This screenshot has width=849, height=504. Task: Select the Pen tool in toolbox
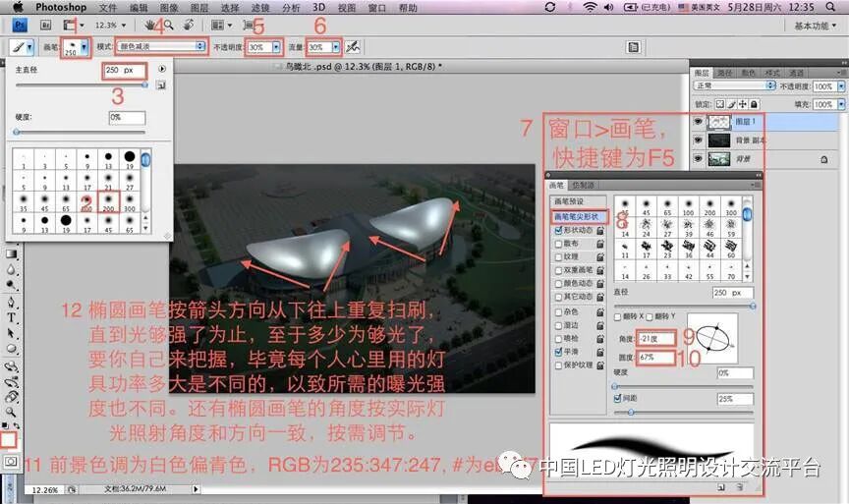point(11,302)
